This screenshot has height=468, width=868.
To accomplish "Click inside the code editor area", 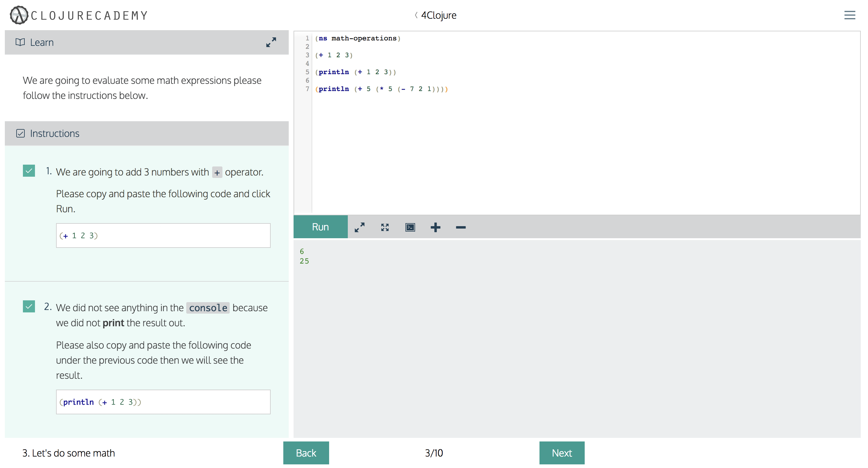I will (x=539, y=135).
